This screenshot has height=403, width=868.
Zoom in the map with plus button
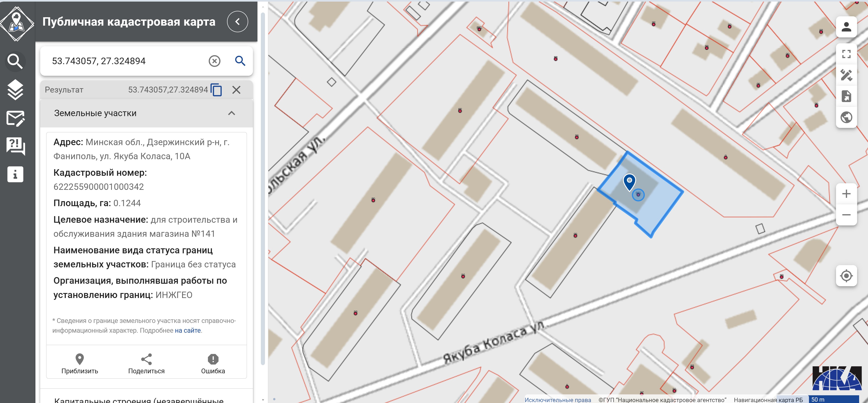[x=846, y=194]
